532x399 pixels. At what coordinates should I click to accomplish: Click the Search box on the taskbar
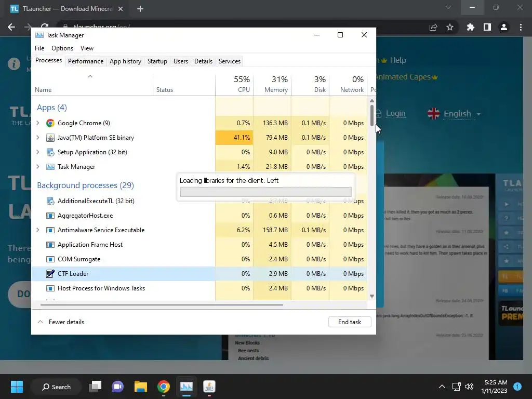(56, 387)
